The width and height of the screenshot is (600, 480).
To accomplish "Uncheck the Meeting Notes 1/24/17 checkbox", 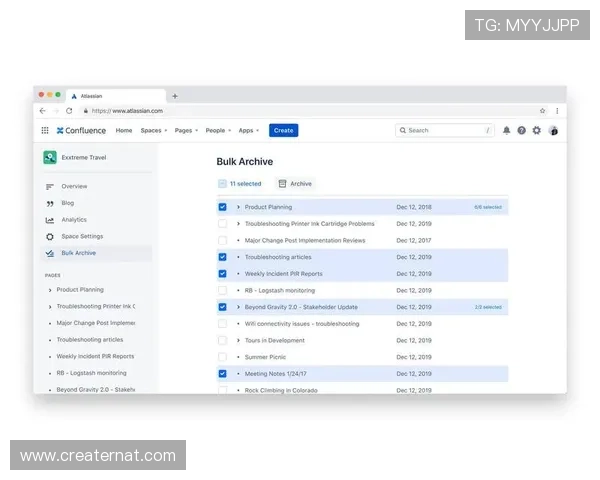I will [222, 374].
